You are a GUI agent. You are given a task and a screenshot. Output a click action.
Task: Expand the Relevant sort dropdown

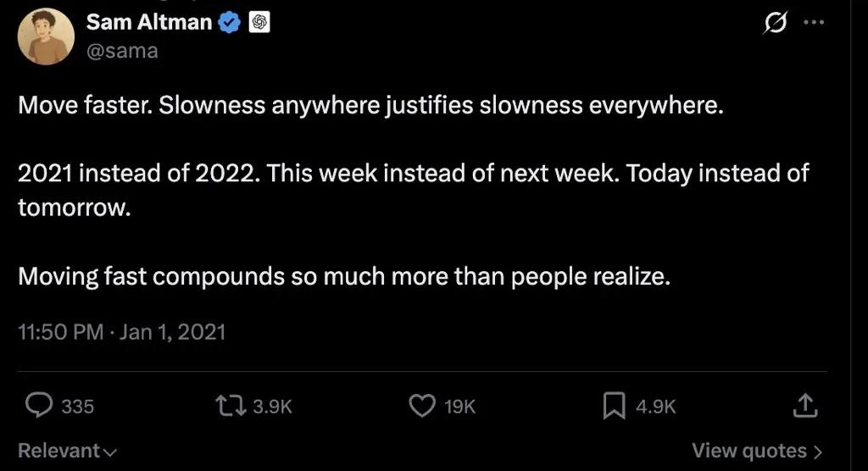(x=67, y=451)
